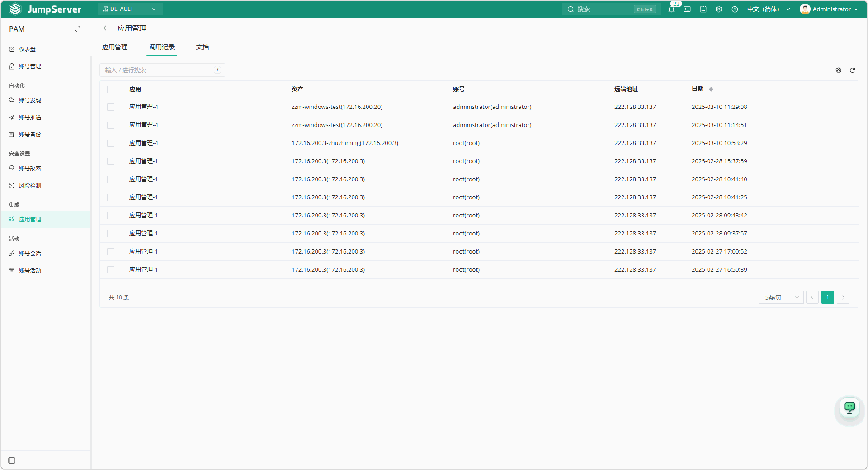
Task: Open the notifications bell icon
Action: coord(671,9)
